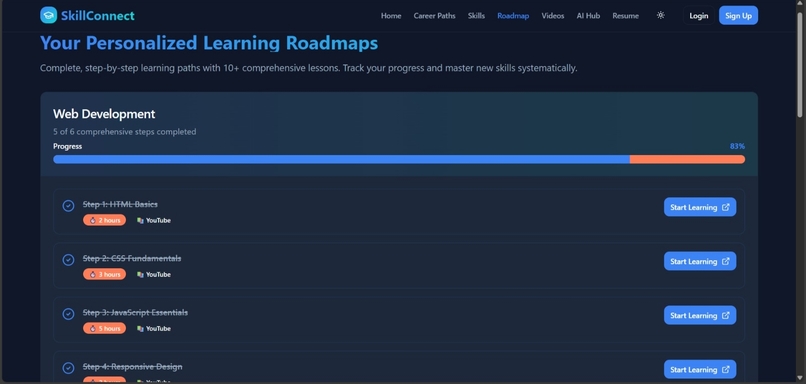Open the Resume nav item
This screenshot has width=806, height=384.
[626, 15]
